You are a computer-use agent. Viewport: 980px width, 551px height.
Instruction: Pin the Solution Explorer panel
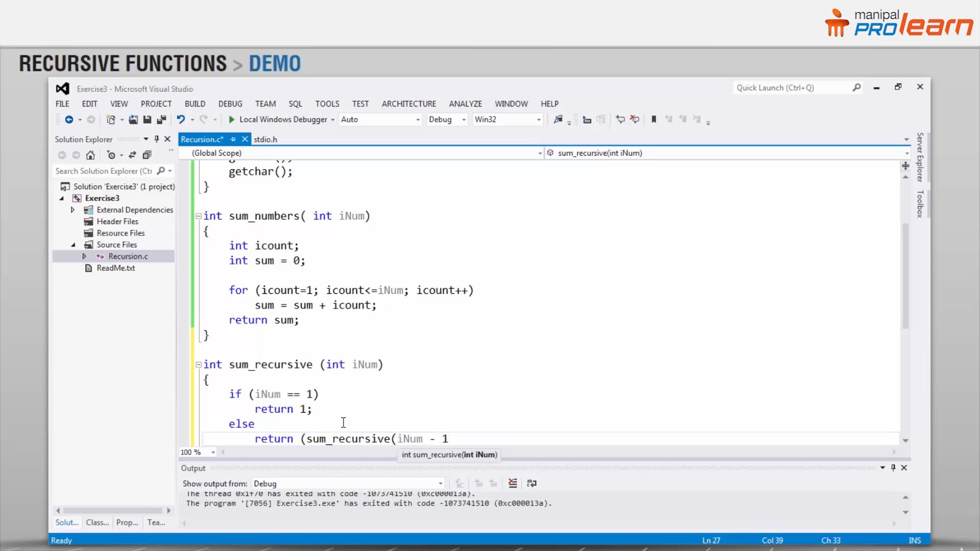click(x=157, y=139)
